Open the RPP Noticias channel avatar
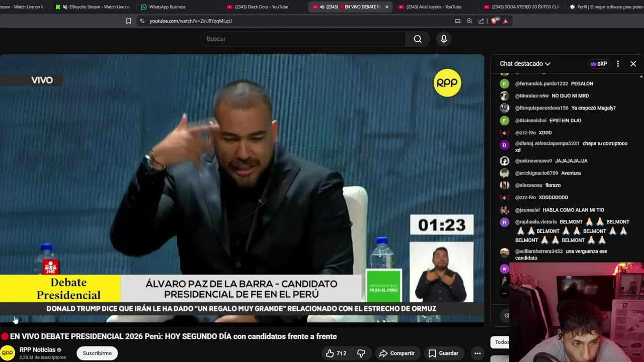 pyautogui.click(x=8, y=353)
